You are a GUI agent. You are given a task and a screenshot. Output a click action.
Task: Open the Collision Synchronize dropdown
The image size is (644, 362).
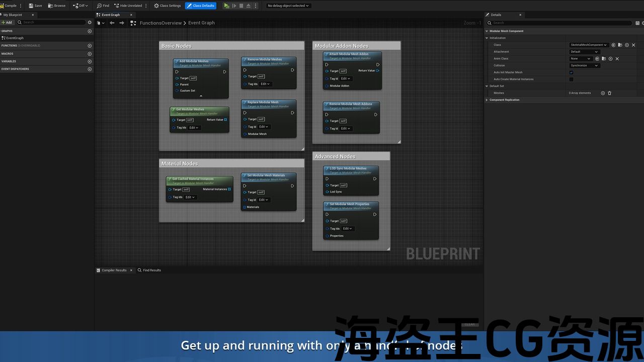[x=585, y=65]
